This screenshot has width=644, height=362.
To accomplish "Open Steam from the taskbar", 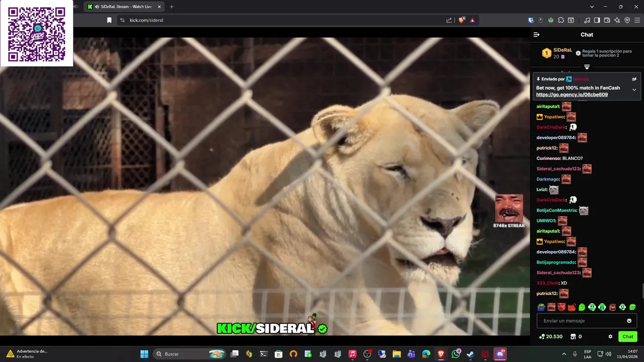I will pyautogui.click(x=470, y=354).
